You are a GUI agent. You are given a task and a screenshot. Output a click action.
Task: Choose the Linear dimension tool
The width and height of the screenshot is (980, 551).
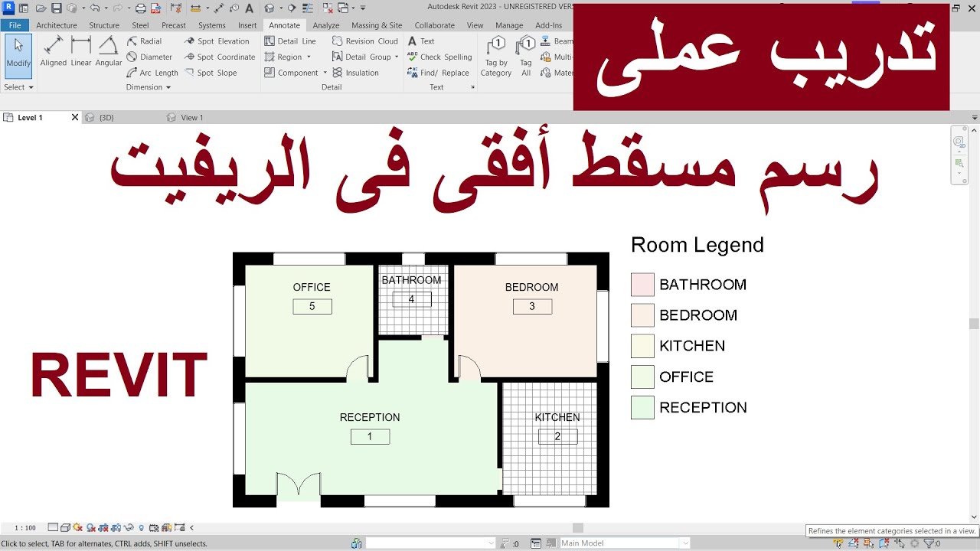[x=81, y=51]
